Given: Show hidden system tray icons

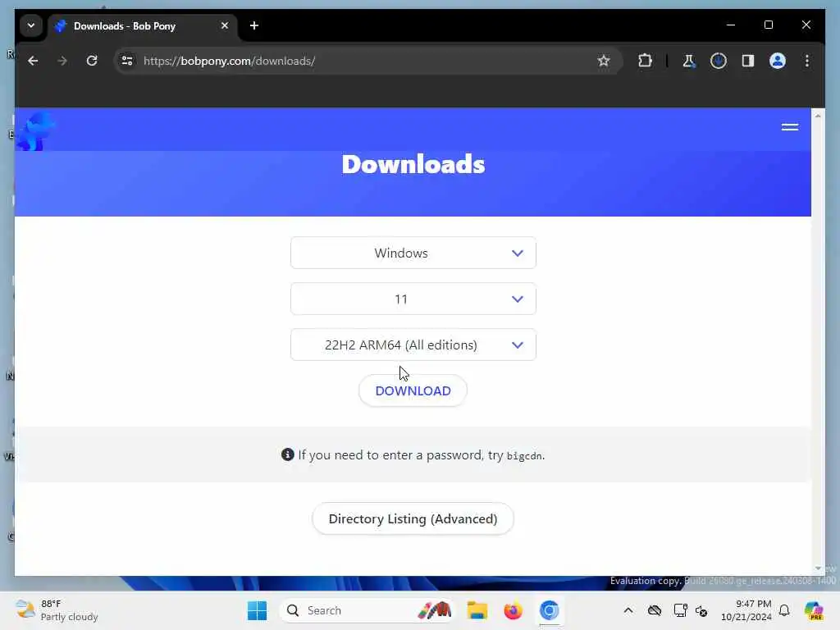Looking at the screenshot, I should 628,610.
